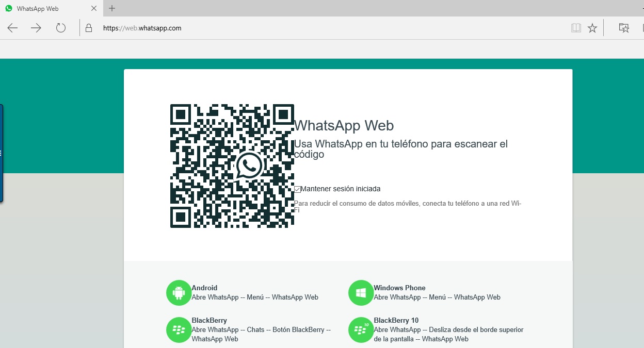This screenshot has height=348, width=644.
Task: Uncheck Mantener sesión iniciada
Action: point(297,189)
